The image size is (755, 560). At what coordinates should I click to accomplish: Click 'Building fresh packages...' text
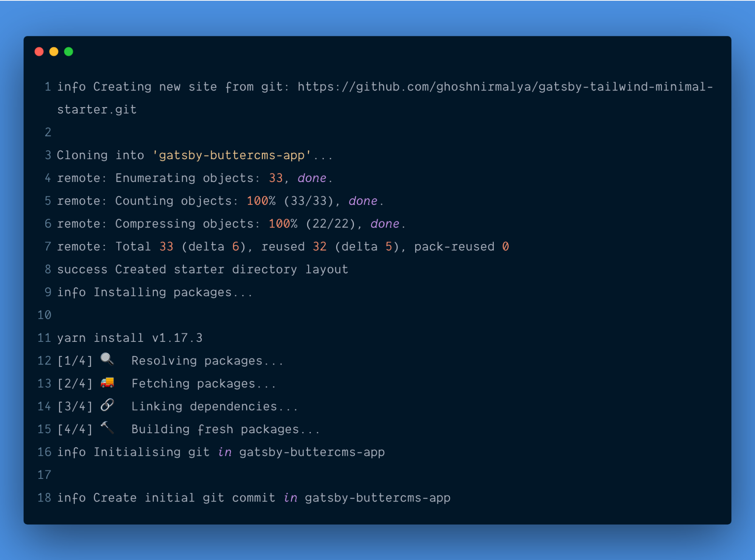coord(226,429)
